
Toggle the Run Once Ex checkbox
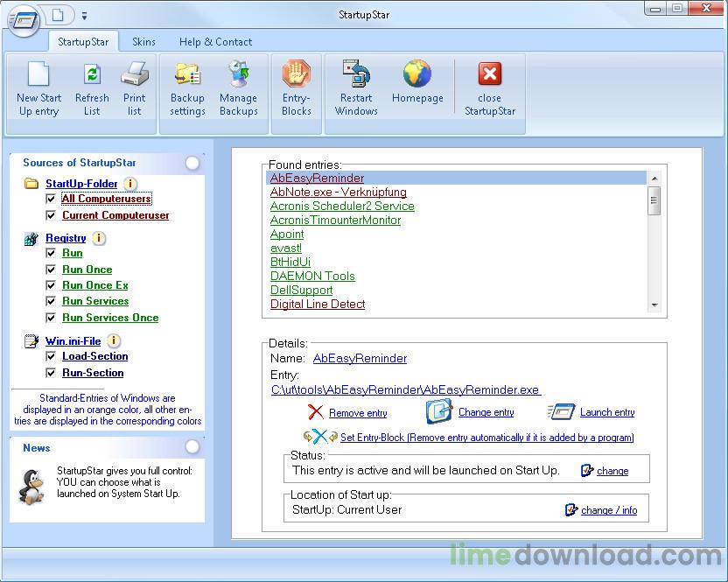[51, 285]
